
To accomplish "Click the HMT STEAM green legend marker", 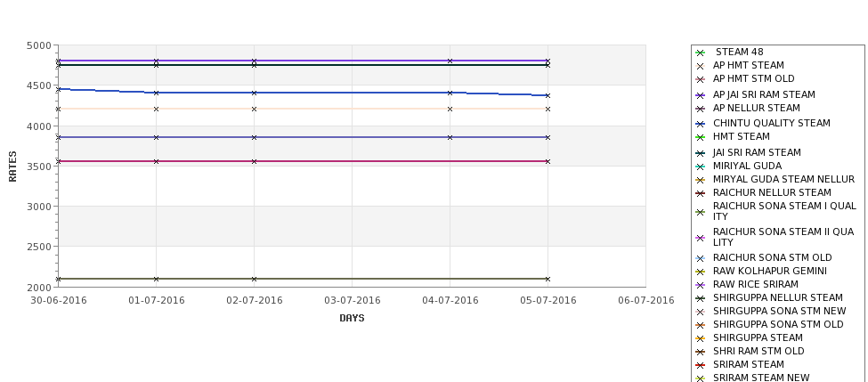I will [700, 137].
